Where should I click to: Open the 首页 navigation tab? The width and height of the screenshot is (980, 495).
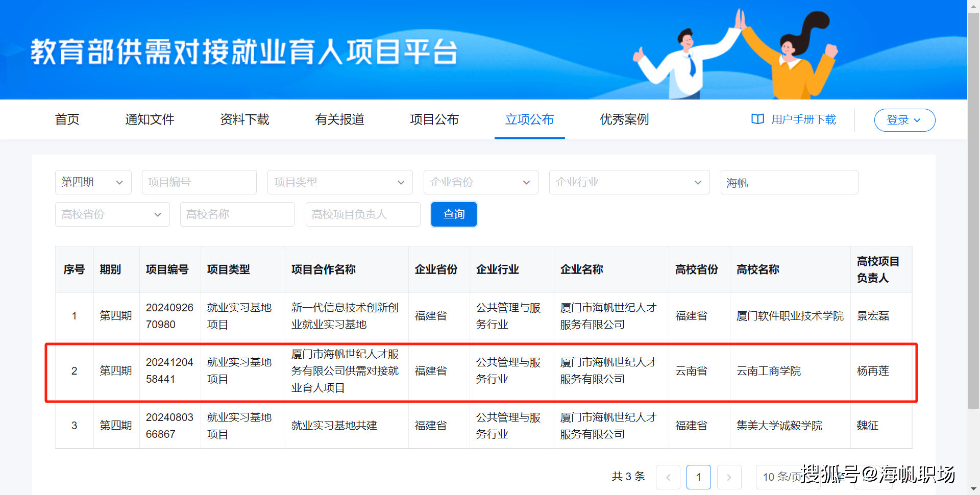(x=67, y=119)
